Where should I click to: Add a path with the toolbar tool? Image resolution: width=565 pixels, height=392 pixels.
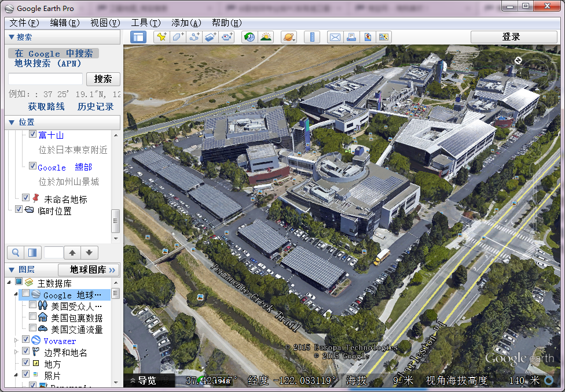pyautogui.click(x=195, y=37)
